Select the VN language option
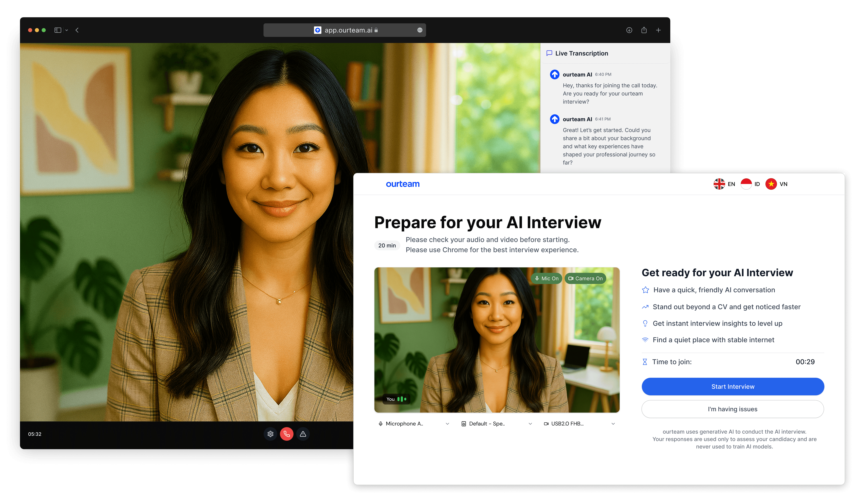The width and height of the screenshot is (863, 504). (776, 184)
